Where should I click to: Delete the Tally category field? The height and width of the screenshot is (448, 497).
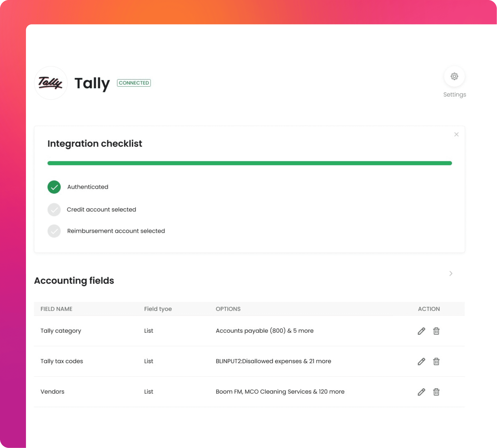tap(436, 331)
